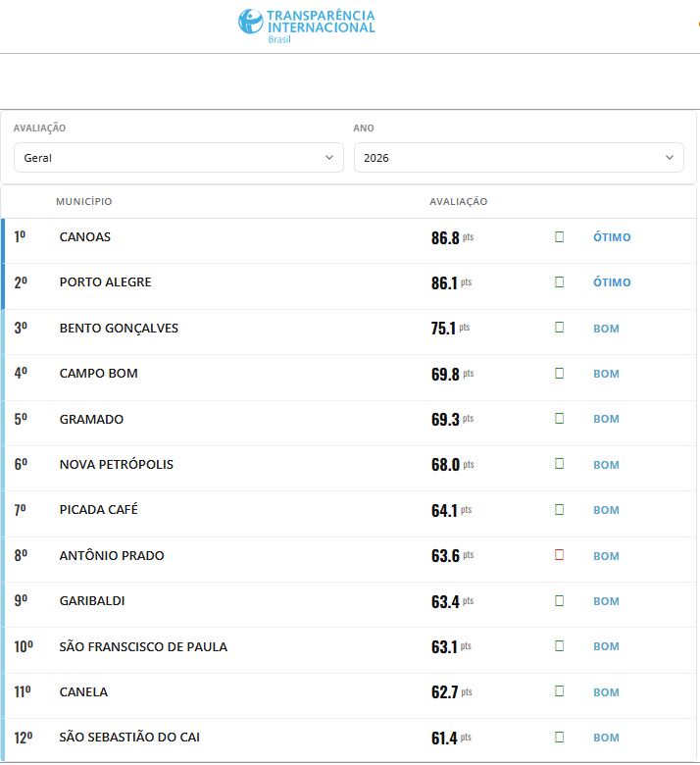
Task: Click the trend icon beside Porto Alegre score
Action: point(559,282)
